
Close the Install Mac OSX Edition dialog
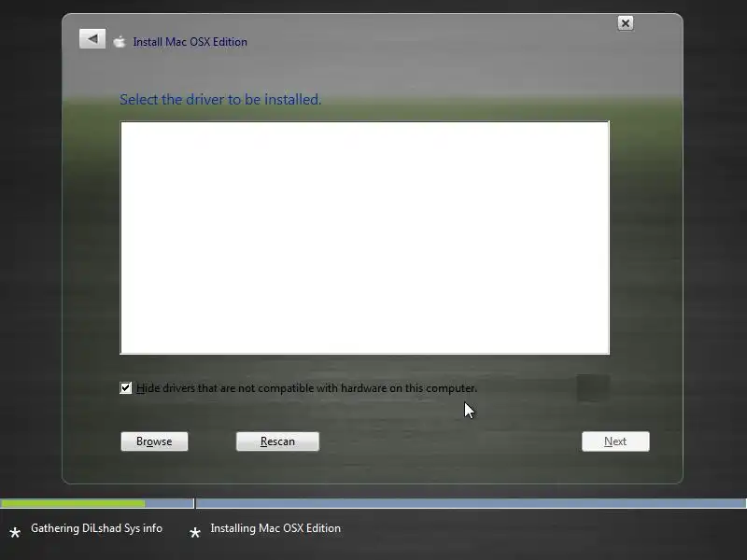coord(625,22)
